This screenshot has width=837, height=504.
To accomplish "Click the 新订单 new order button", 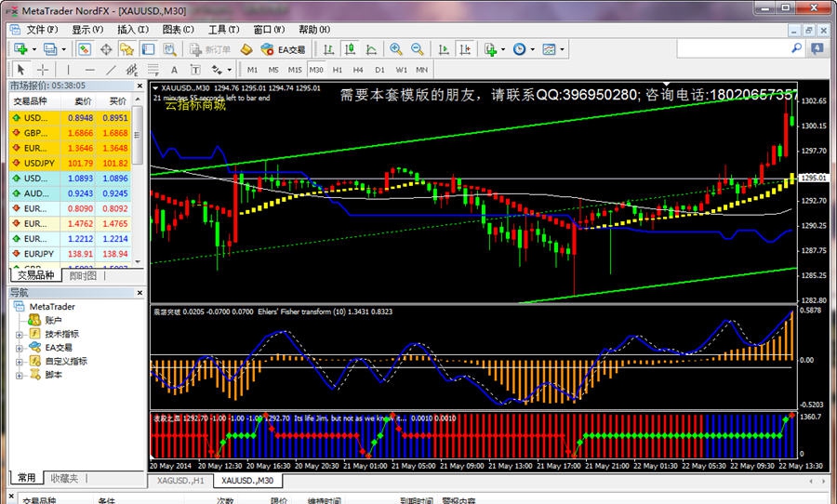I will click(x=211, y=49).
